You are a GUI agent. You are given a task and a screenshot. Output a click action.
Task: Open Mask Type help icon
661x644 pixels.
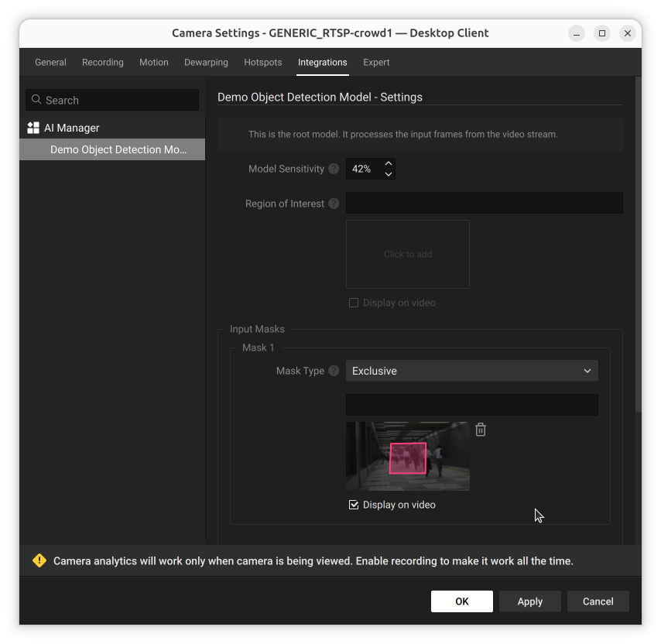pos(334,371)
